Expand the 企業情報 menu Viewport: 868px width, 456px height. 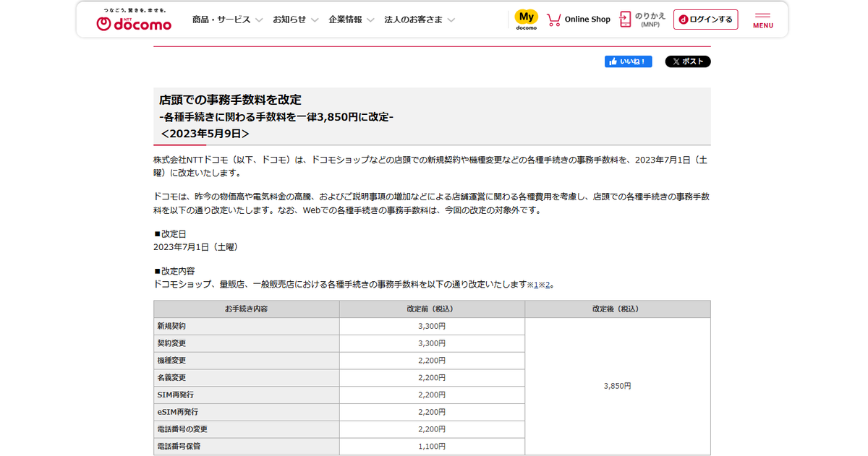351,20
